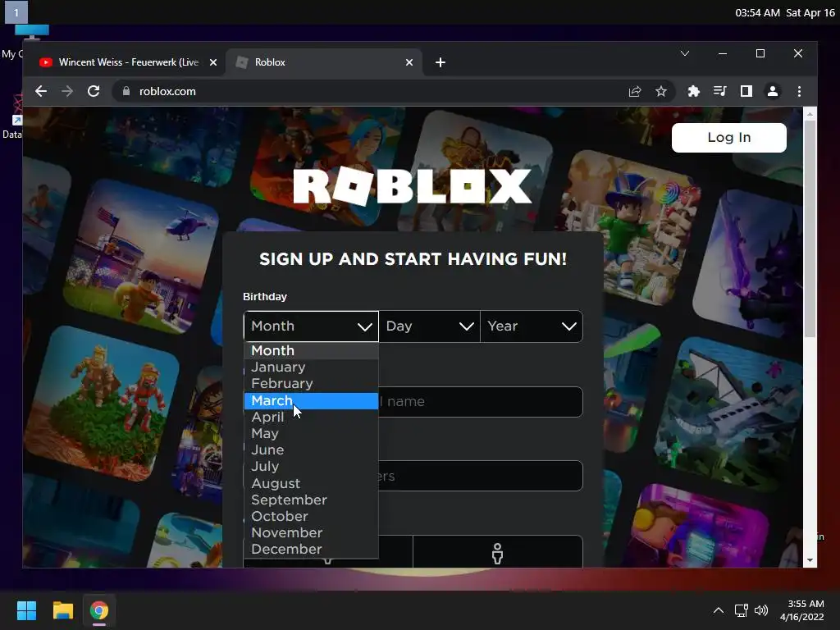Select the highlighted March option

[311, 400]
